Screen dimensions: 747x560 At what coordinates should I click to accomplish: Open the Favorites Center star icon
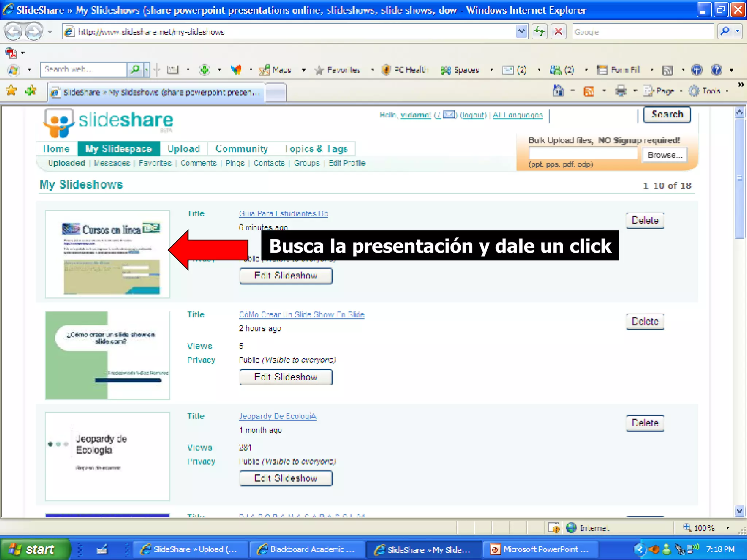12,90
